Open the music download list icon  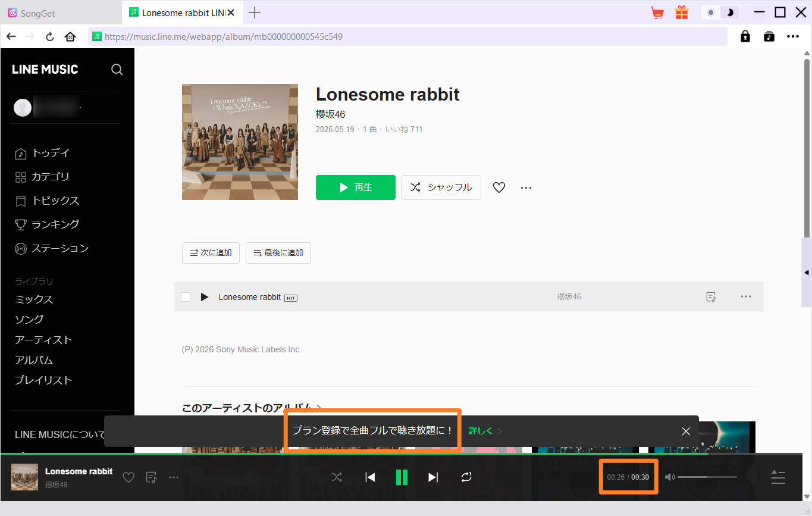[769, 36]
